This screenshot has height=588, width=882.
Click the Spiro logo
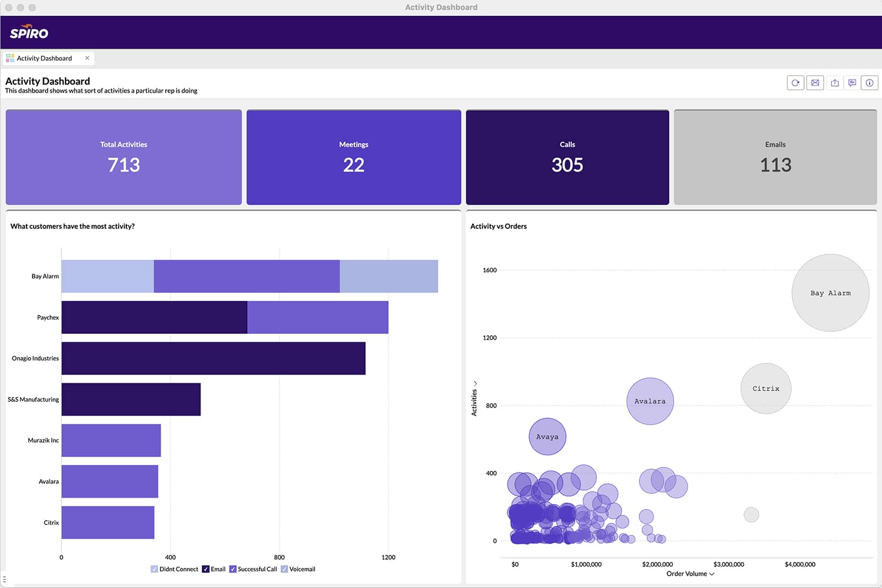[29, 32]
